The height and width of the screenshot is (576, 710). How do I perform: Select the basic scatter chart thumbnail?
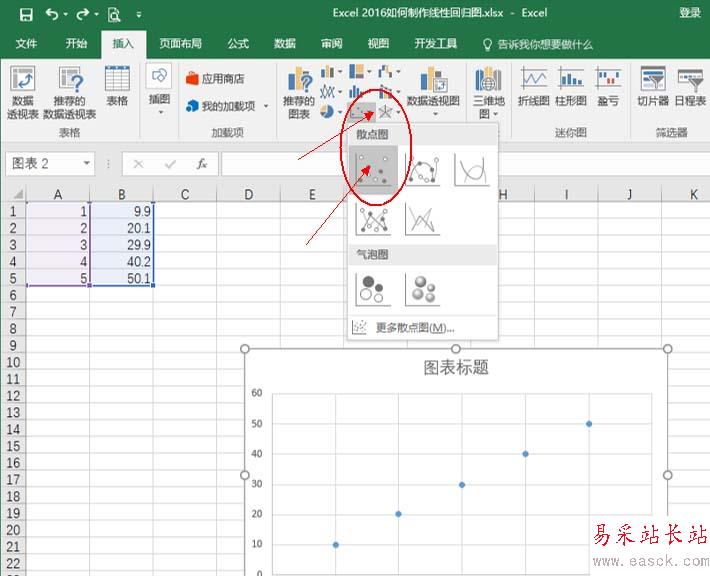[x=373, y=170]
